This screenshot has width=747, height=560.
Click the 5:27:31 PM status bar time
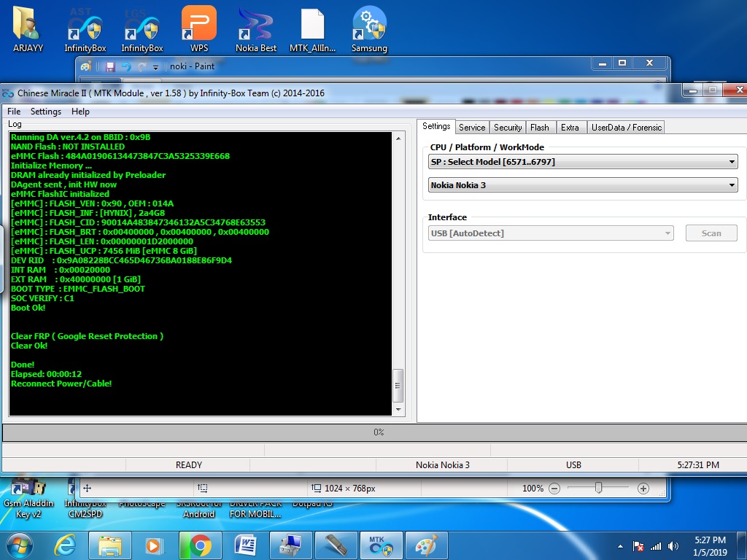pos(698,464)
